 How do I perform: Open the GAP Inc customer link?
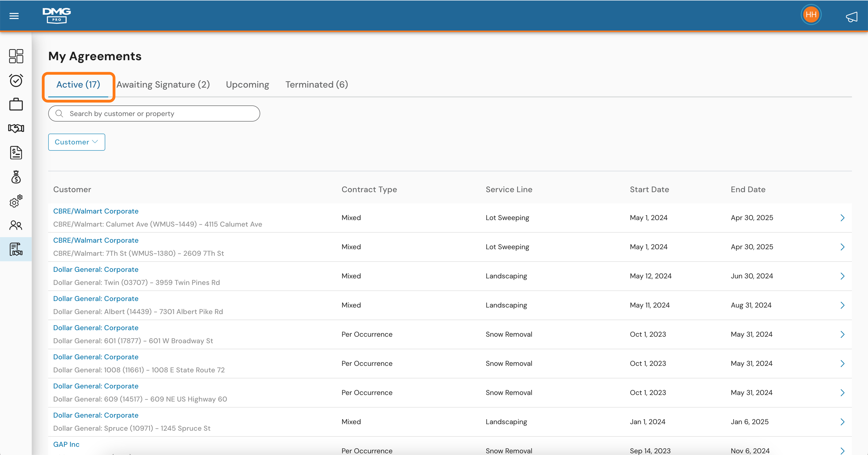[66, 445]
